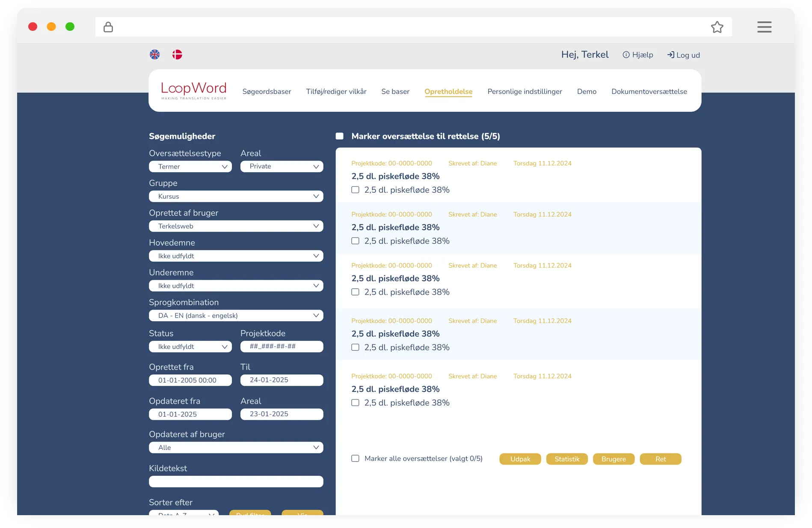The height and width of the screenshot is (528, 812).
Task: Expand the Oversættelsestype dropdown
Action: pos(190,167)
